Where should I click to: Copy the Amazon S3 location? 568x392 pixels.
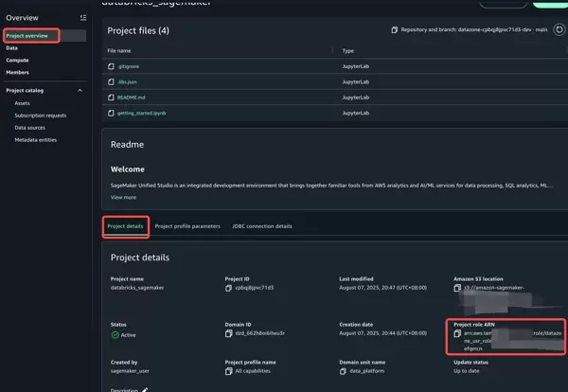coord(459,291)
